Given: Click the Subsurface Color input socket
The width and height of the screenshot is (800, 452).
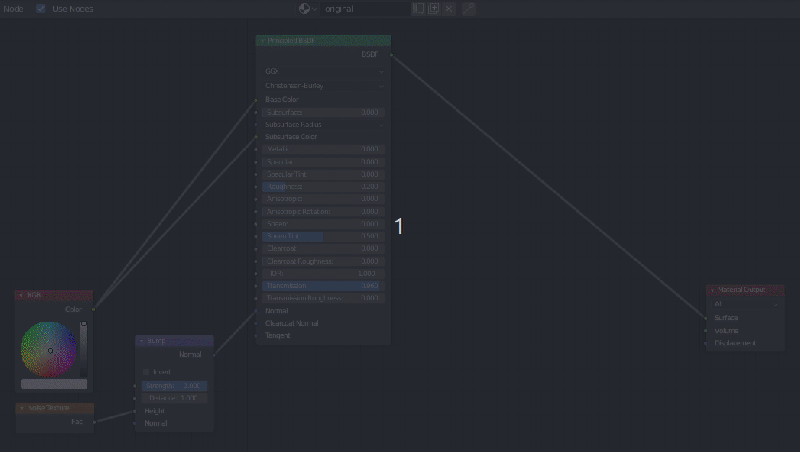Looking at the screenshot, I should point(256,137).
